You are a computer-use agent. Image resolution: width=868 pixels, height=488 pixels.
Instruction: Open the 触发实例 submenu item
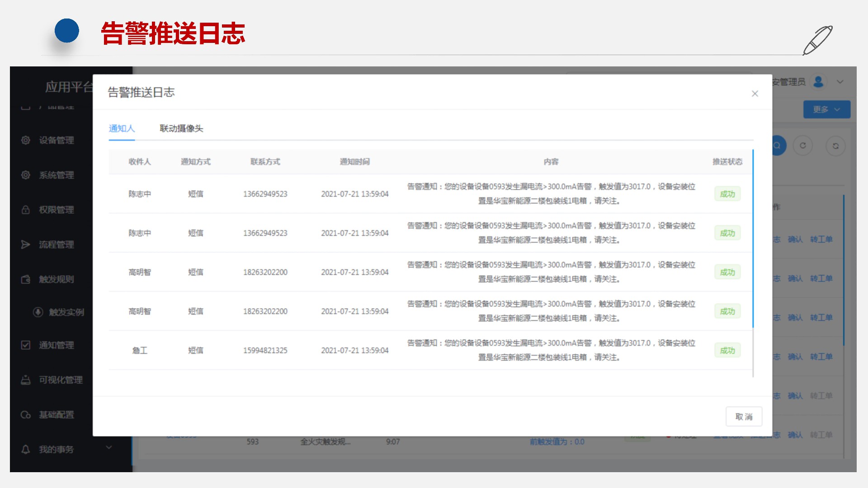click(66, 312)
